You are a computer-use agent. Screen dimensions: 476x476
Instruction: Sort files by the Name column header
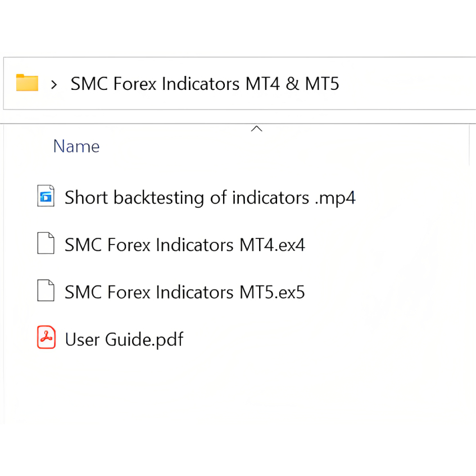click(76, 146)
